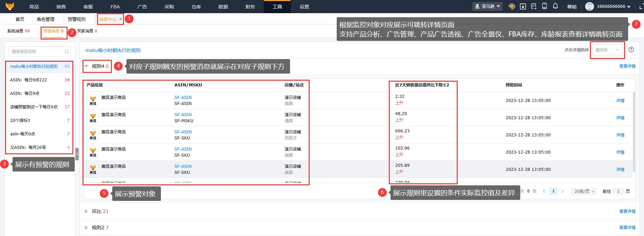The image size is (644, 236).
Task: Switch to the 角色管理 tab
Action: pyautogui.click(x=46, y=19)
